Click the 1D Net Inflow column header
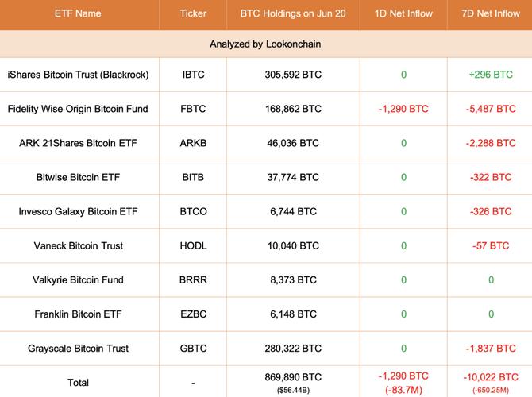Viewport: 532px width, 397px height. tap(403, 14)
